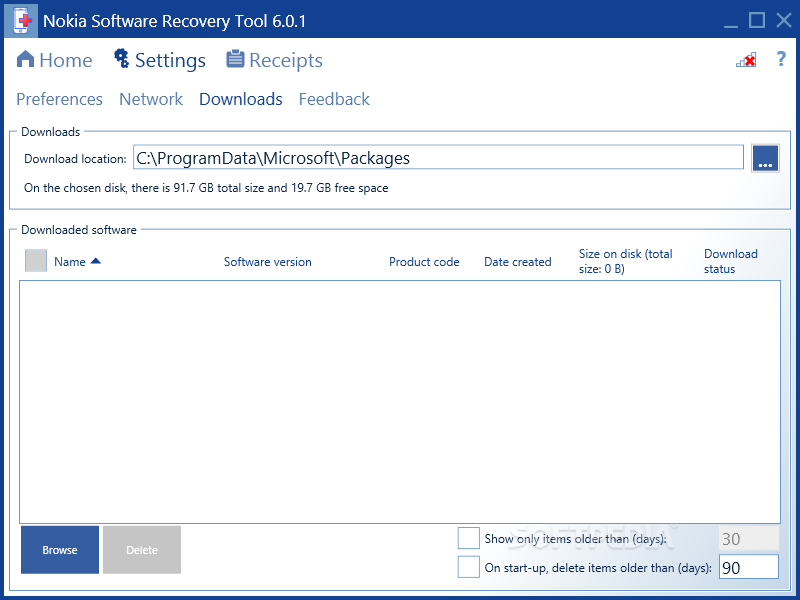Screen dimensions: 800x600
Task: Click the network disconnected status icon
Action: [x=746, y=60]
